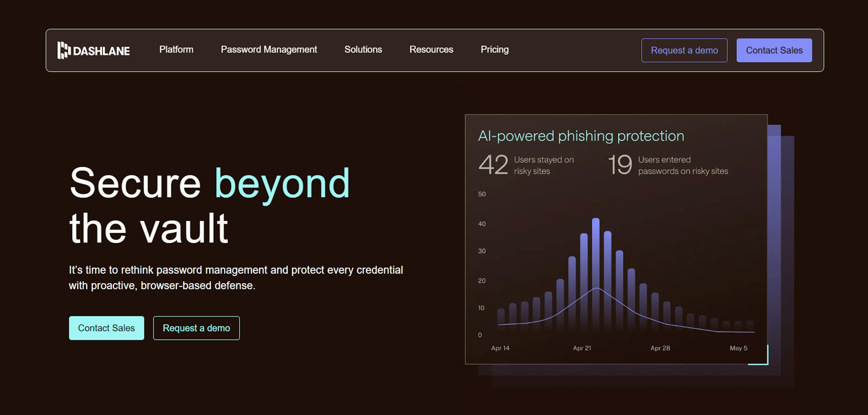Click Request a demo in the header
Viewport: 868px width, 415px height.
click(684, 50)
